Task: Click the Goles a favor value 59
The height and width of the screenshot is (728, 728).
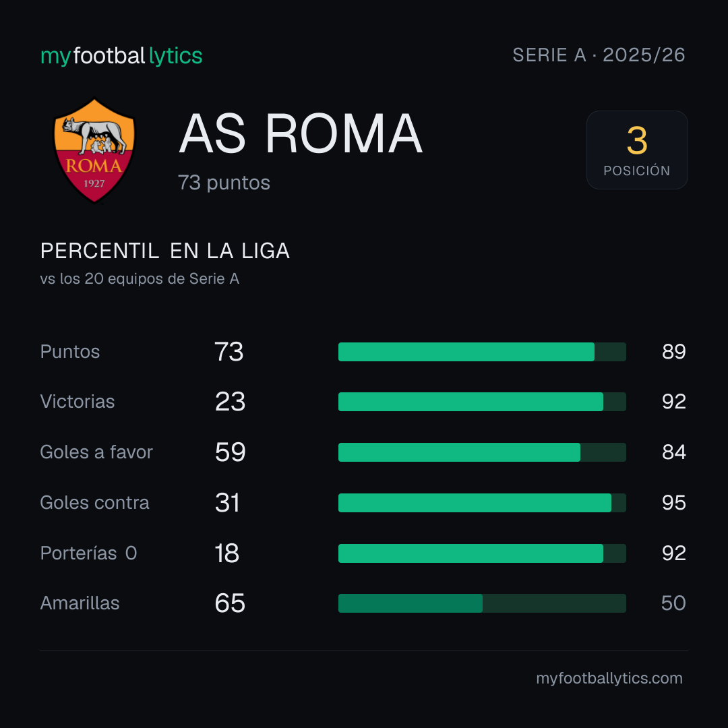Action: pos(230,452)
